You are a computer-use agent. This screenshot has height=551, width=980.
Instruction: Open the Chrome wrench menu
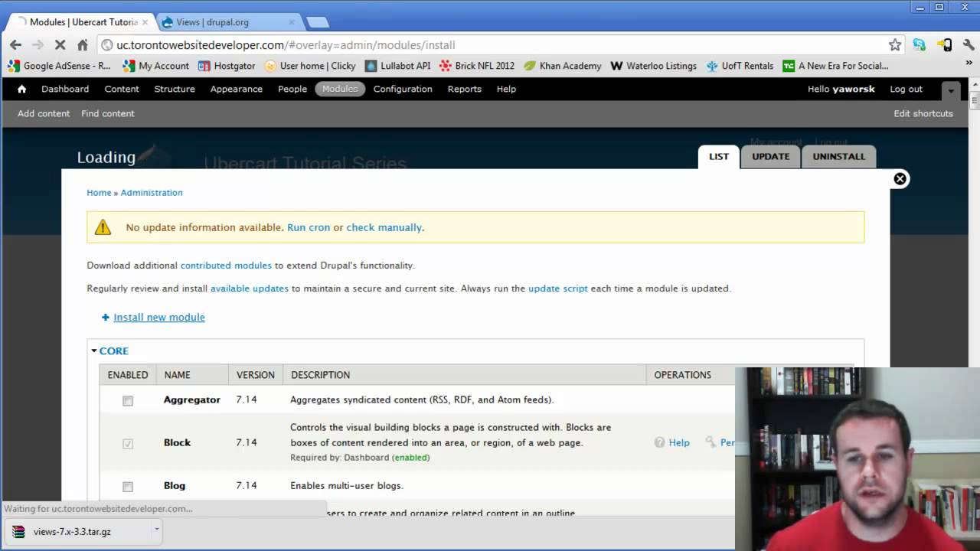969,45
